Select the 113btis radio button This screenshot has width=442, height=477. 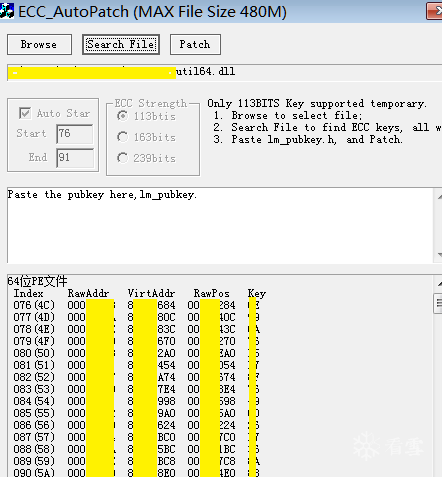[122, 116]
